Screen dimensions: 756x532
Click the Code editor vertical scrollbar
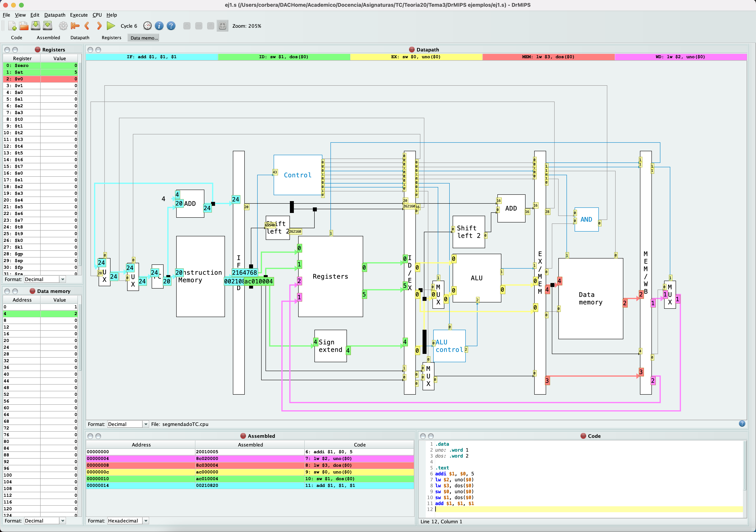tap(745, 466)
